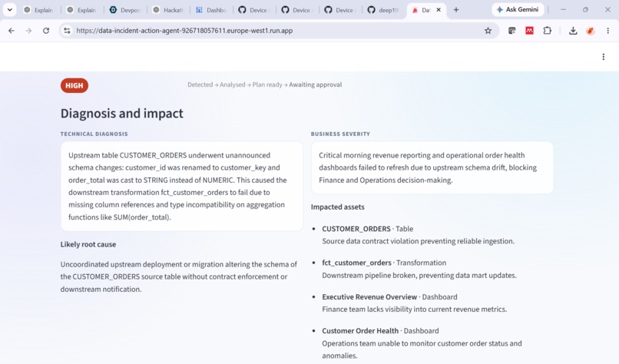Click the Diagnosis and impact heading

[121, 114]
